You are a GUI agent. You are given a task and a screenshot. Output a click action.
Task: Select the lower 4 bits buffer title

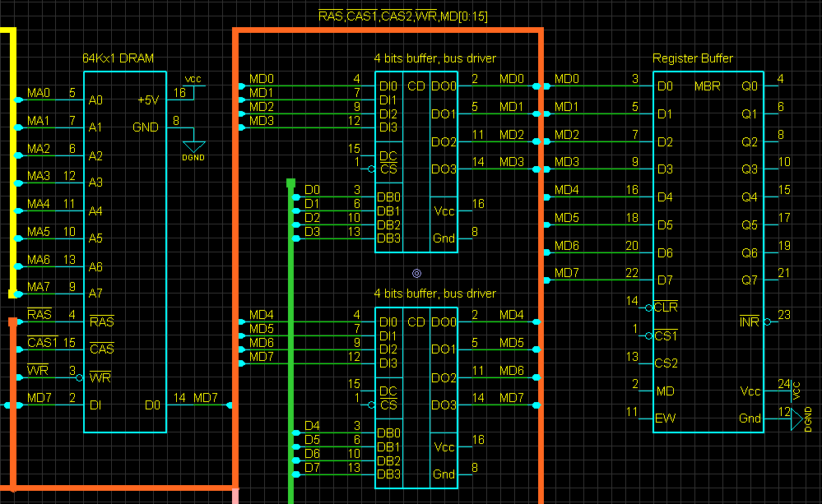(x=434, y=294)
